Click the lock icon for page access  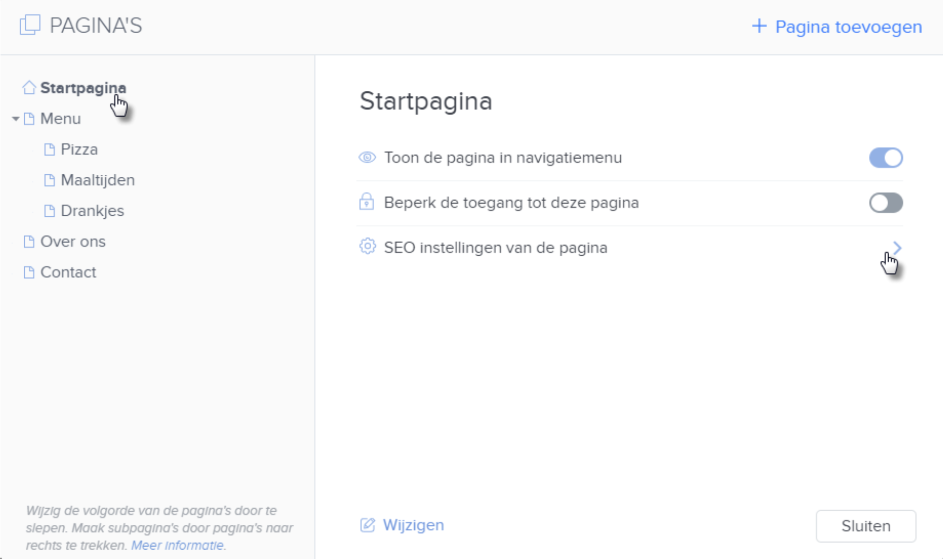[x=366, y=202]
